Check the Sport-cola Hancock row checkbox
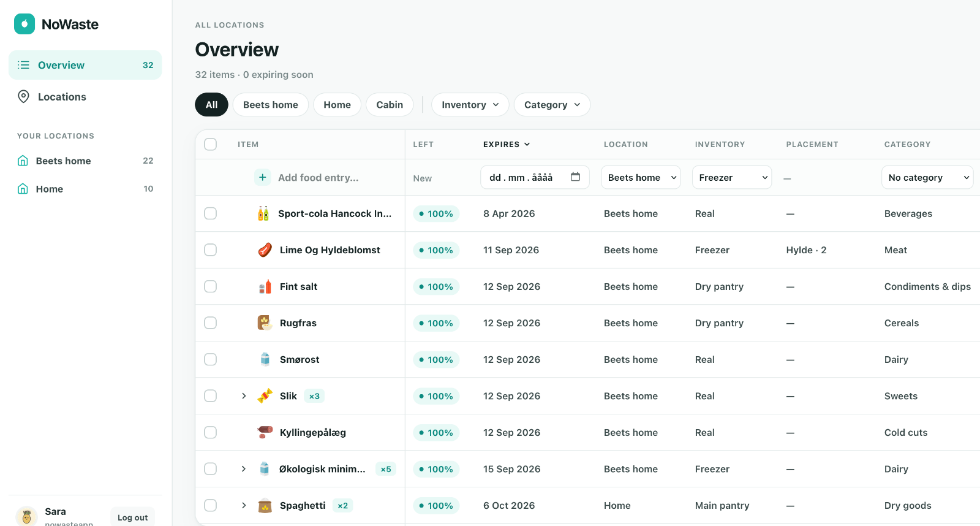Screen dimensions: 980x526 point(211,213)
